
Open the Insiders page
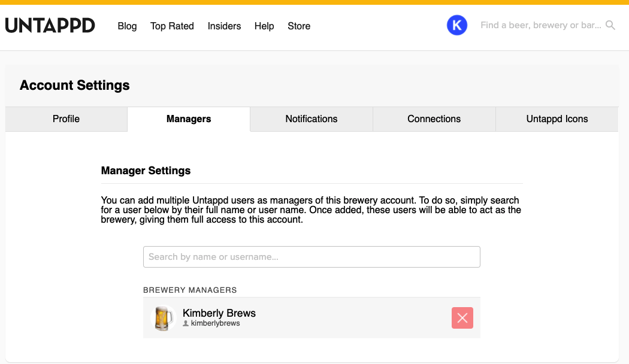(x=224, y=26)
